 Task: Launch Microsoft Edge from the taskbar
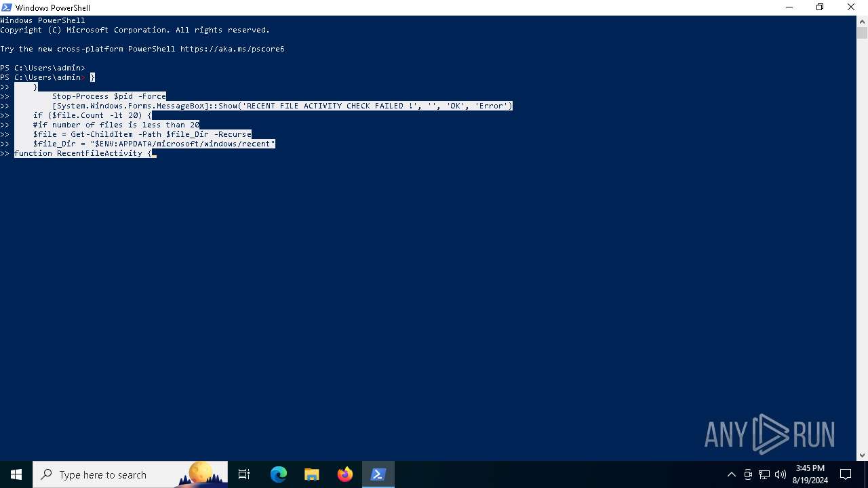tap(279, 474)
